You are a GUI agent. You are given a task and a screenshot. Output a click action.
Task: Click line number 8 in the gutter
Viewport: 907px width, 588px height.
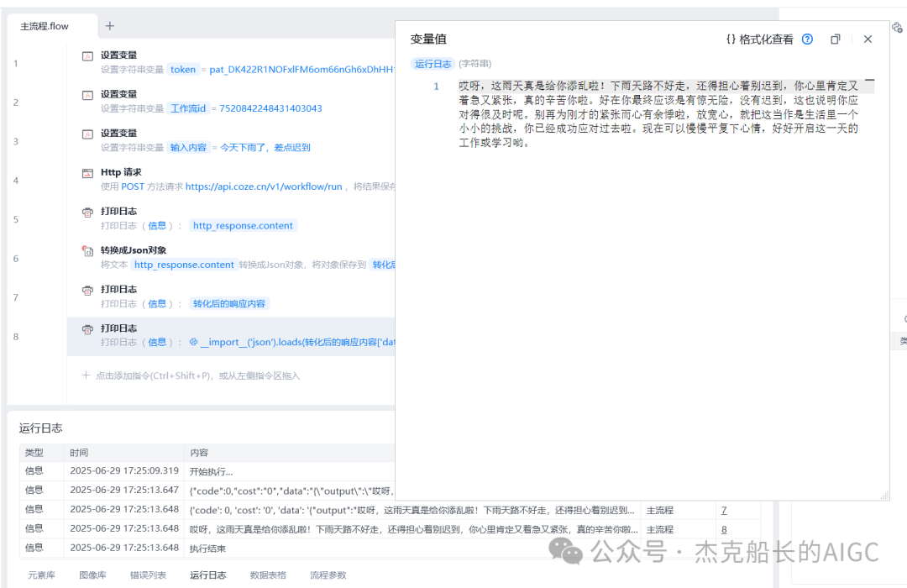tap(16, 337)
